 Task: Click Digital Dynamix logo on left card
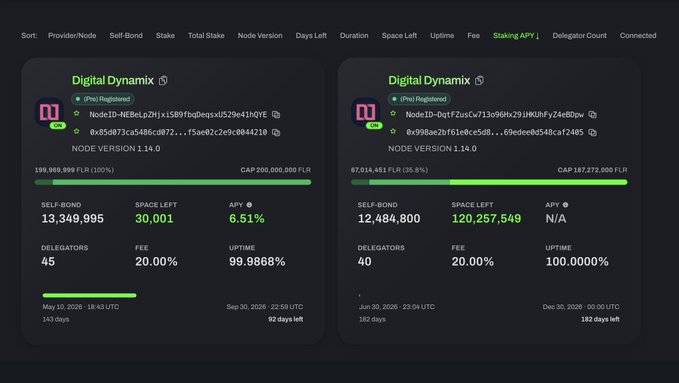49,112
